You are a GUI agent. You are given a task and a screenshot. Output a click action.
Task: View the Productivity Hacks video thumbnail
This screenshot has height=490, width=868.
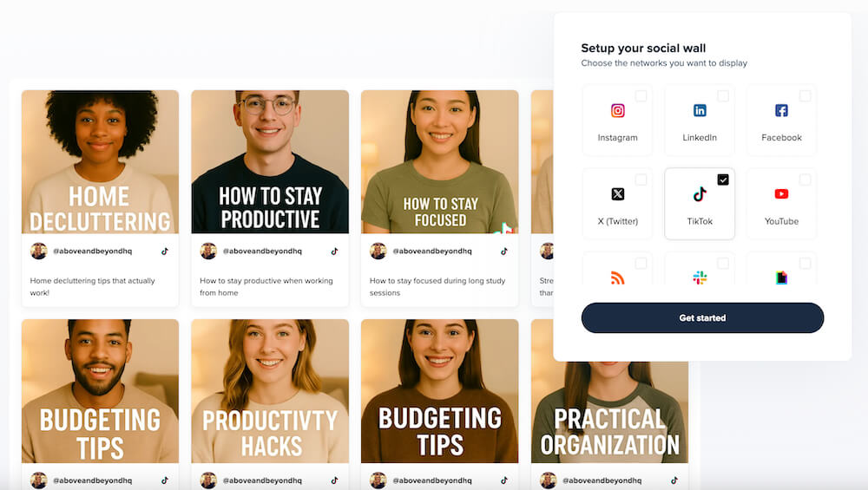click(x=270, y=391)
